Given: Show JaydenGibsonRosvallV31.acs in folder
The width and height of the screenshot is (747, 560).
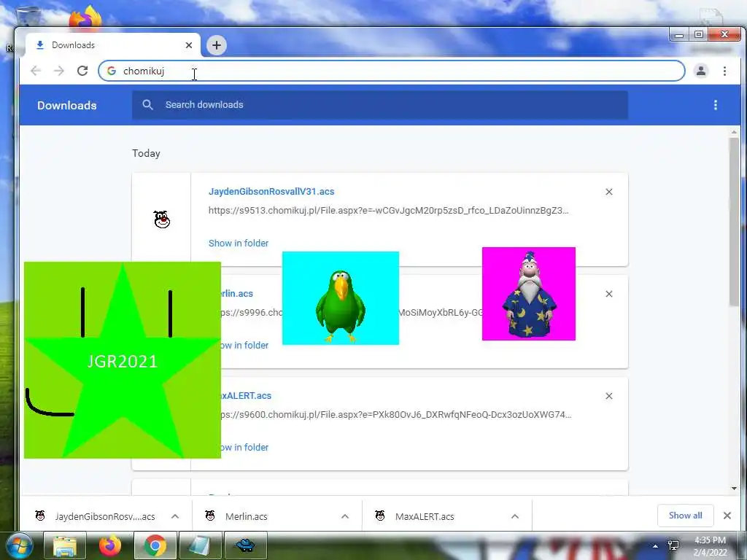Looking at the screenshot, I should (x=239, y=244).
